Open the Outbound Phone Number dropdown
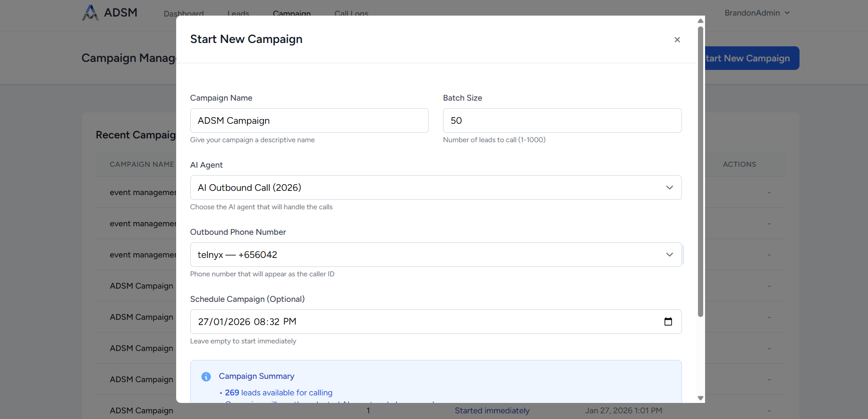 [x=436, y=255]
